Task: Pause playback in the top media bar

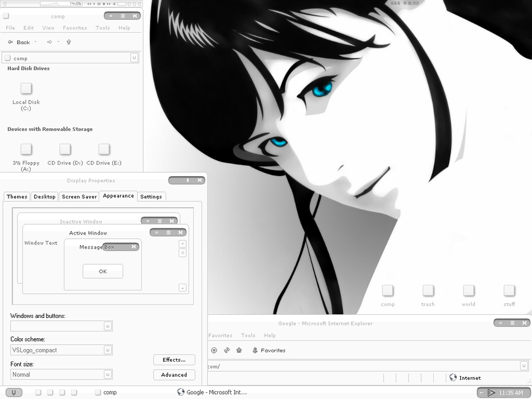Action: pos(99,4)
